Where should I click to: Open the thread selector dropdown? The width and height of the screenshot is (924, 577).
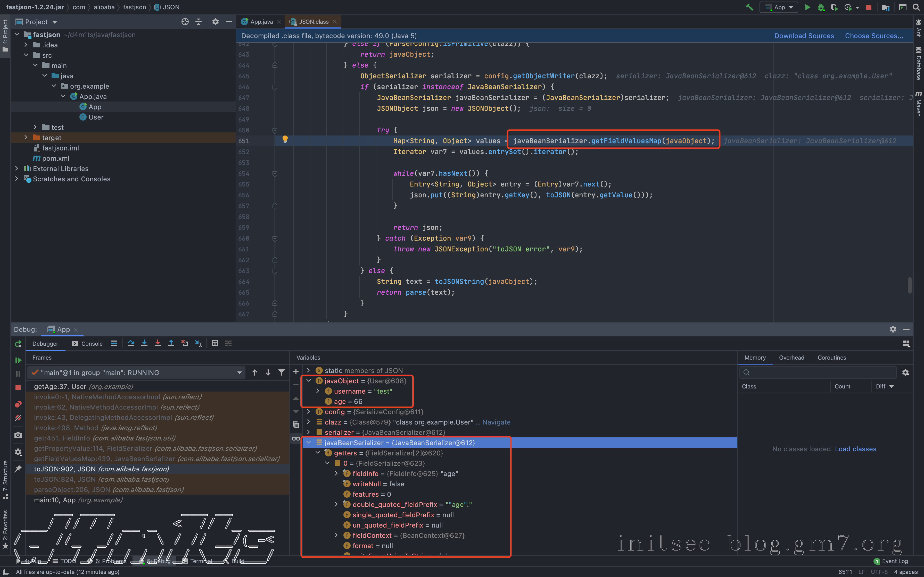click(x=240, y=372)
